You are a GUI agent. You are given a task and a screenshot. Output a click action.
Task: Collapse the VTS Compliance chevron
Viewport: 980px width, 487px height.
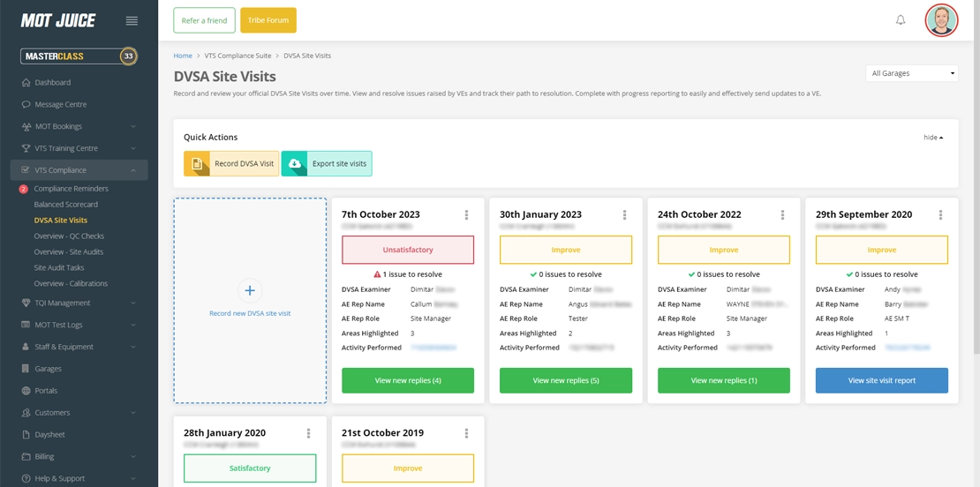pyautogui.click(x=133, y=170)
